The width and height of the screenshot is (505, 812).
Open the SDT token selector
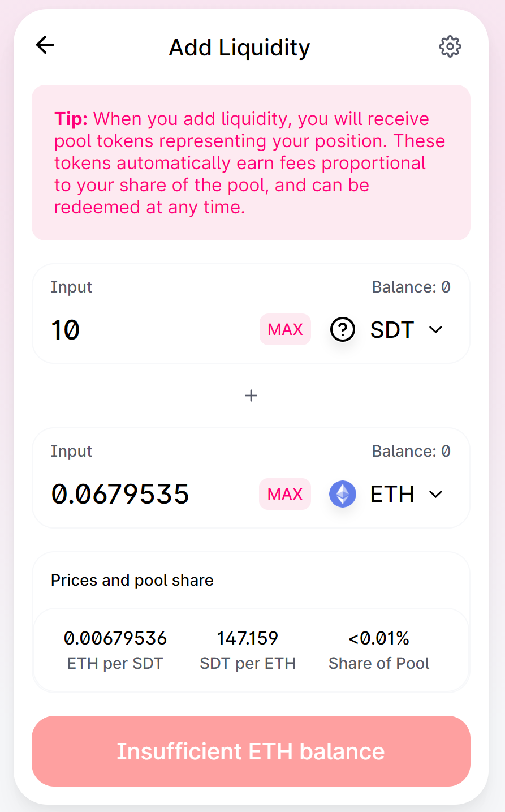pos(387,329)
